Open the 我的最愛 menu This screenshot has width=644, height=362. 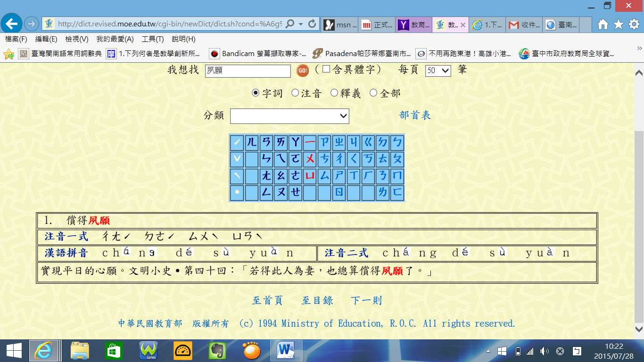pyautogui.click(x=115, y=39)
